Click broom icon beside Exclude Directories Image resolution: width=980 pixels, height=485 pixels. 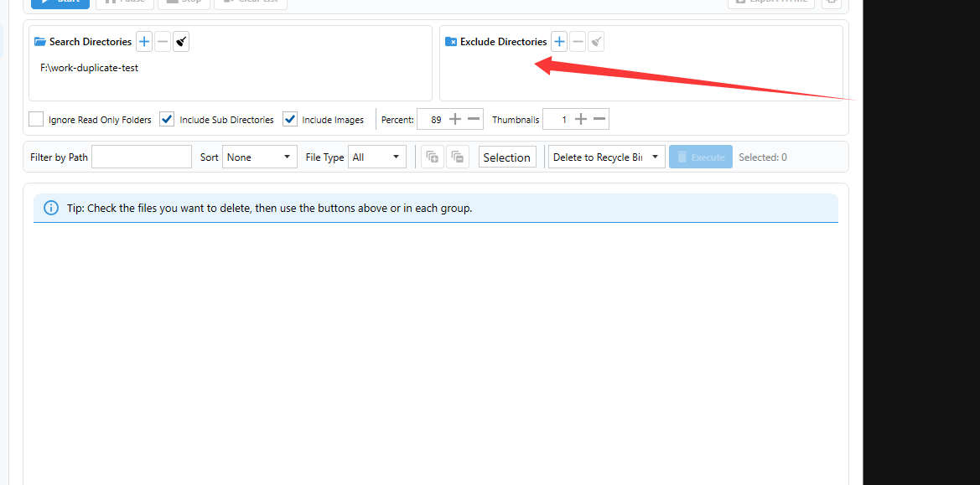[596, 42]
